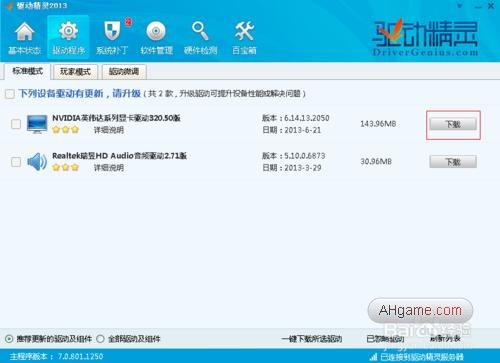Viewport: 500px width, 363px height.
Task: Switch to the 玩家模式 tab
Action: coord(75,72)
